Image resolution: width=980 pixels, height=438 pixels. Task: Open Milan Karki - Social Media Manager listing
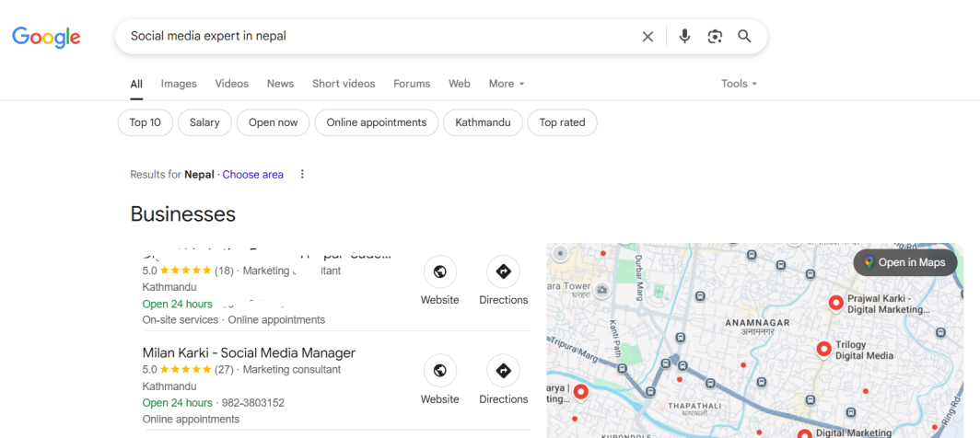pos(249,352)
